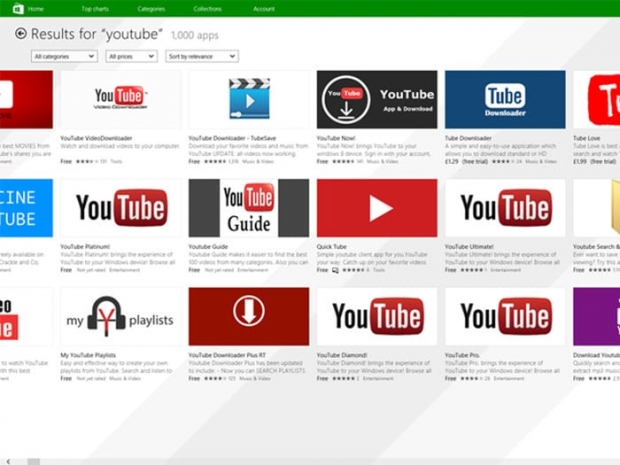Click the YouTube Ultimate! title link
This screenshot has height=465, width=620.
click(469, 246)
